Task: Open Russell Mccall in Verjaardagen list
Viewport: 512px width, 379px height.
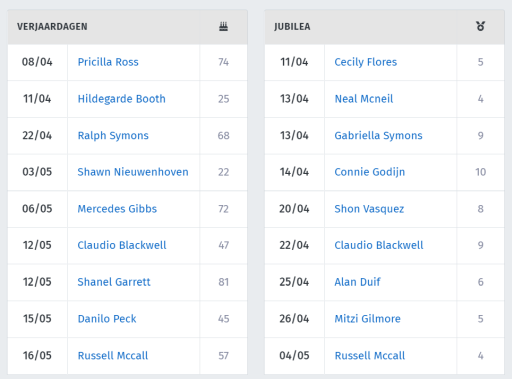Action: [113, 356]
